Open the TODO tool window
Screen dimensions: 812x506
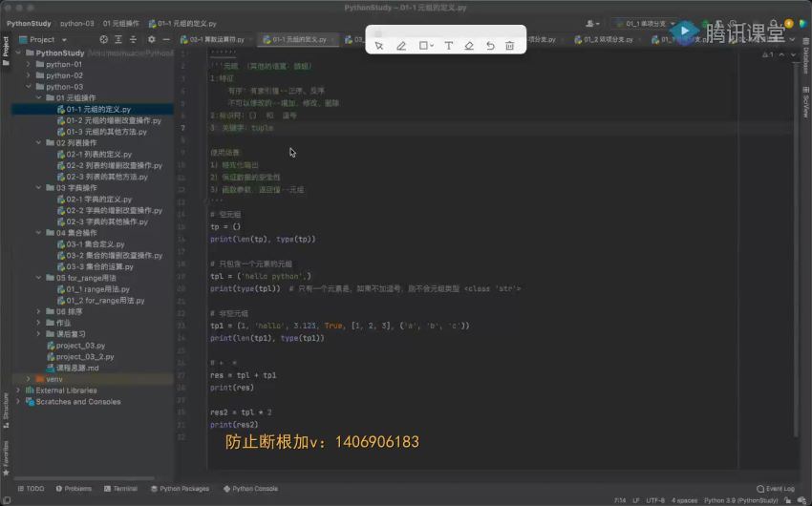tap(32, 489)
